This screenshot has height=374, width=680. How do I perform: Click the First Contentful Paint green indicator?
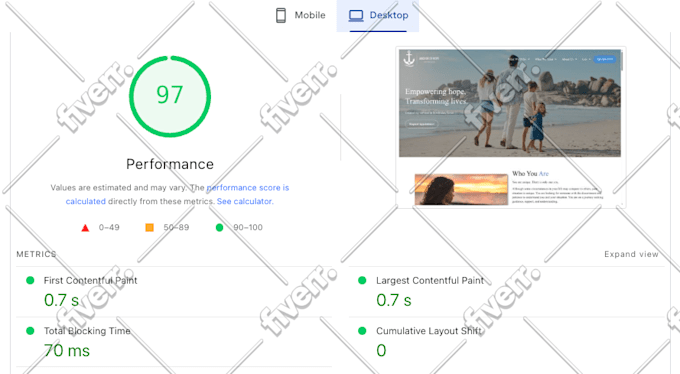click(x=30, y=280)
